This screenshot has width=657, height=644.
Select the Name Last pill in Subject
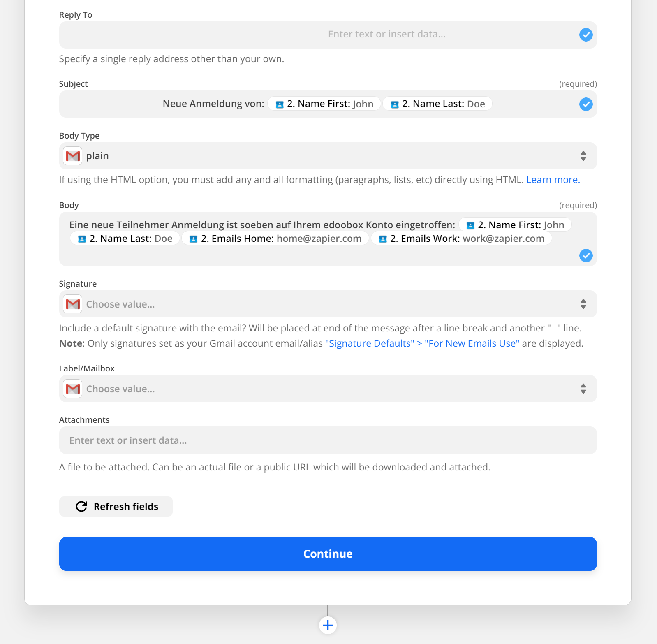437,104
